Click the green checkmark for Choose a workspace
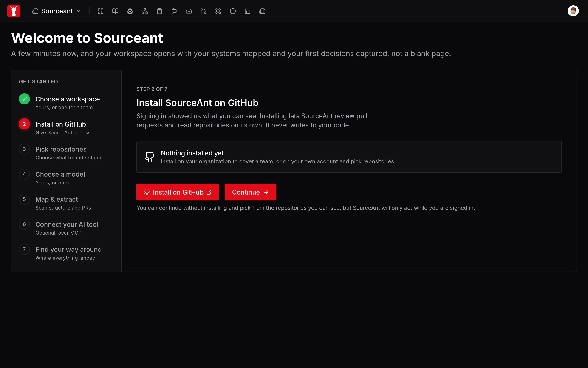Image resolution: width=588 pixels, height=368 pixels. [x=24, y=99]
